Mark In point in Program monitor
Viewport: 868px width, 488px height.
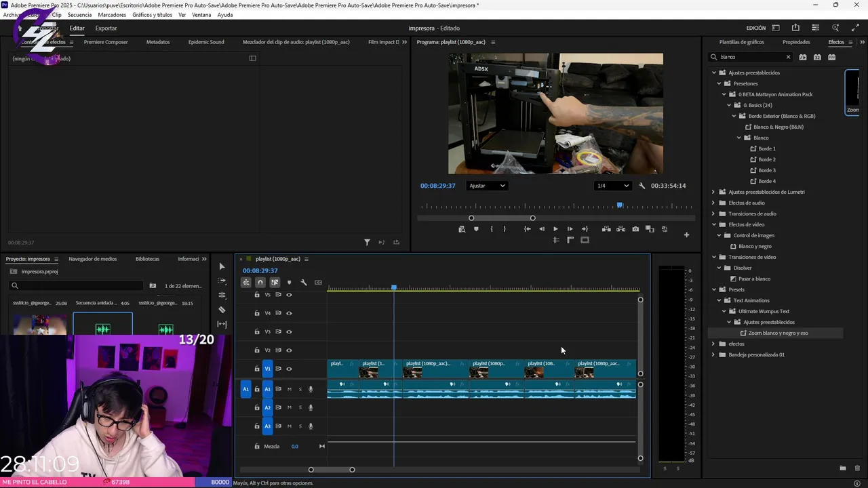pos(492,229)
